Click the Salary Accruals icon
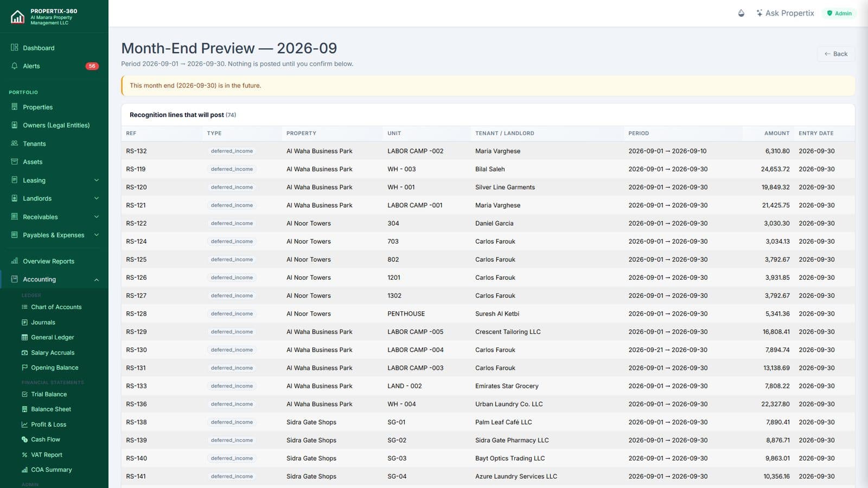Viewport: 868px width, 488px height. (x=24, y=352)
